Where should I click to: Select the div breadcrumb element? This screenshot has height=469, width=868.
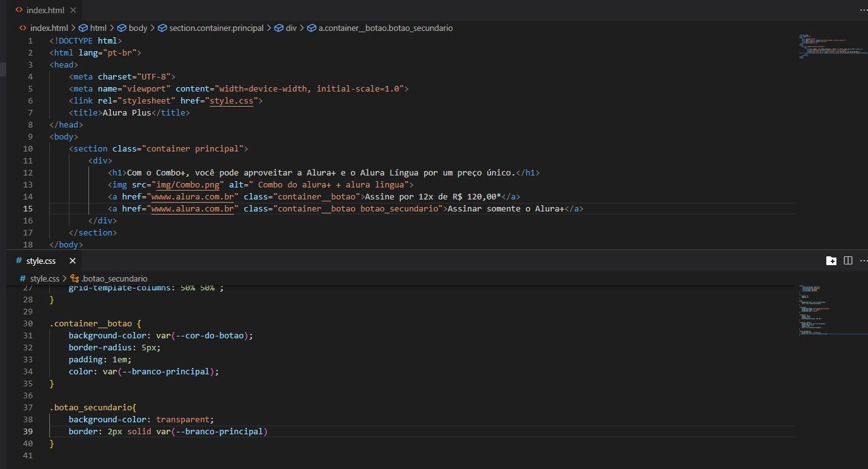(285, 28)
